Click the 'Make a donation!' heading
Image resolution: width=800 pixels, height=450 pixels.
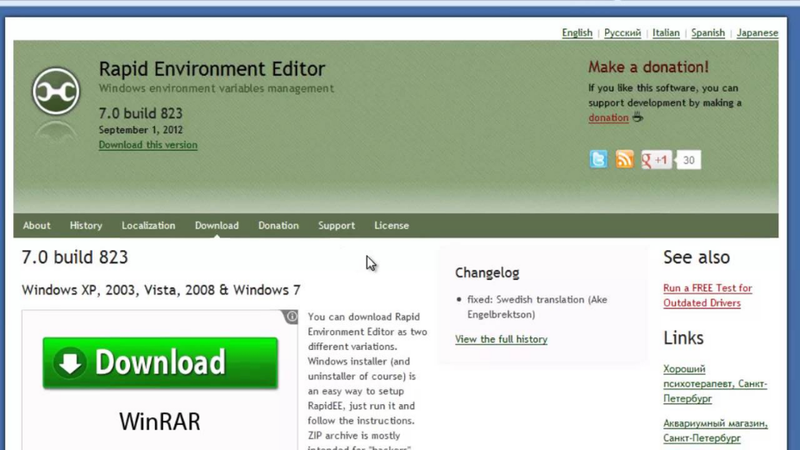pyautogui.click(x=648, y=67)
